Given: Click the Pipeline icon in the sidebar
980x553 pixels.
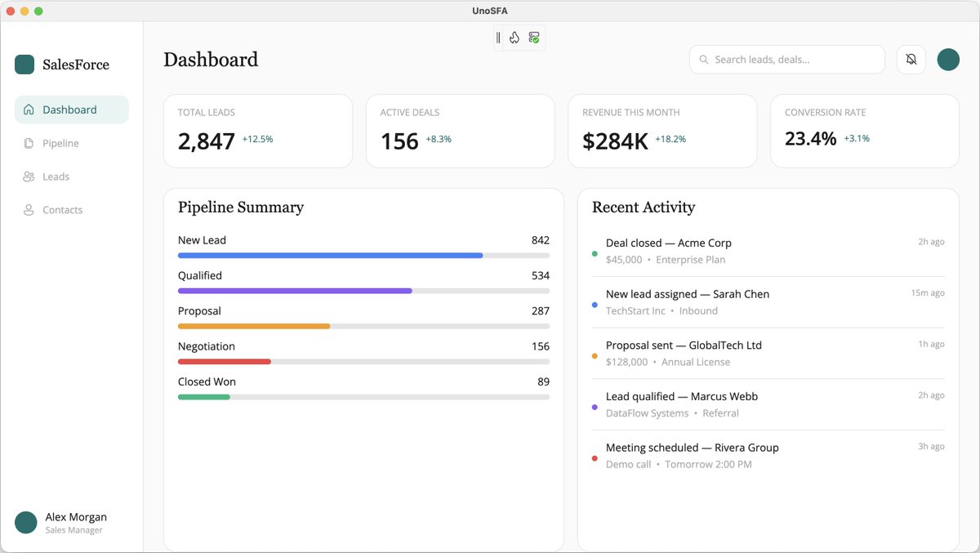Looking at the screenshot, I should click(29, 143).
